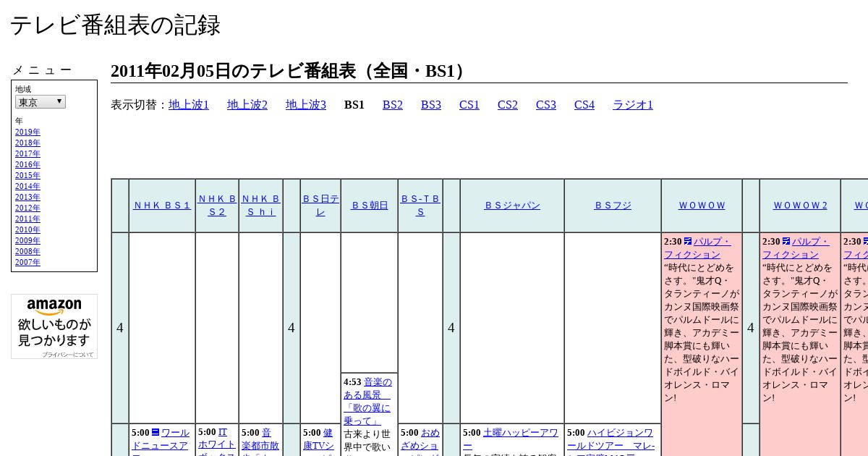Open the ＢＳ日テレ channel header link
The width and height of the screenshot is (868, 456).
point(320,206)
